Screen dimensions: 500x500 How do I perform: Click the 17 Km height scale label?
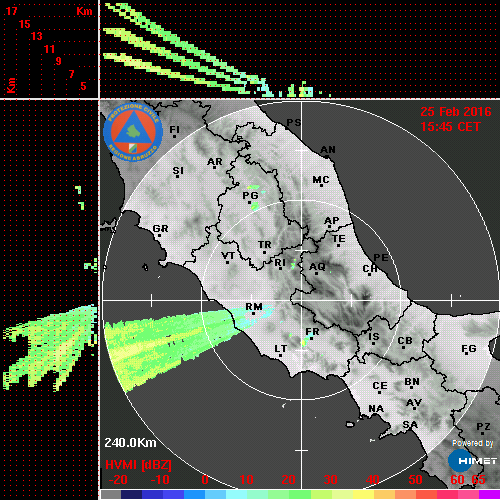click(11, 11)
